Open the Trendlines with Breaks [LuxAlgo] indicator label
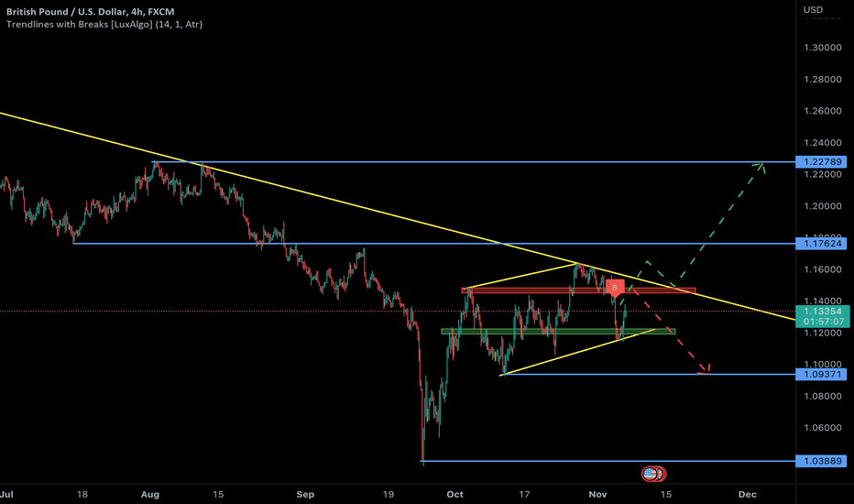 pos(104,24)
